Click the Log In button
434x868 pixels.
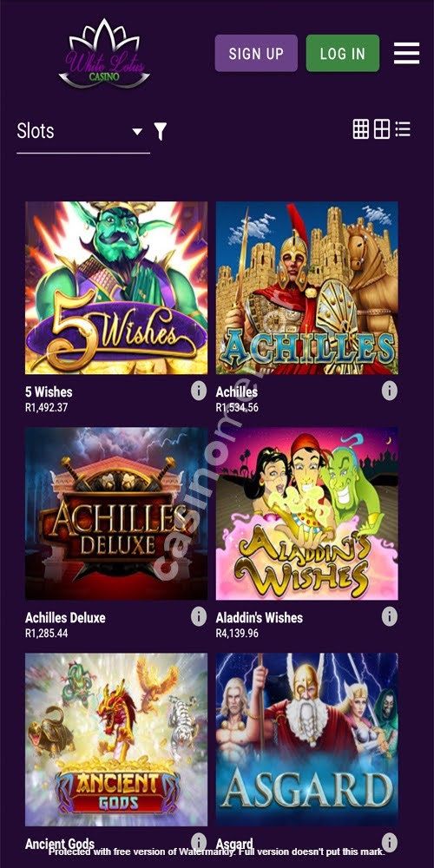tap(343, 53)
